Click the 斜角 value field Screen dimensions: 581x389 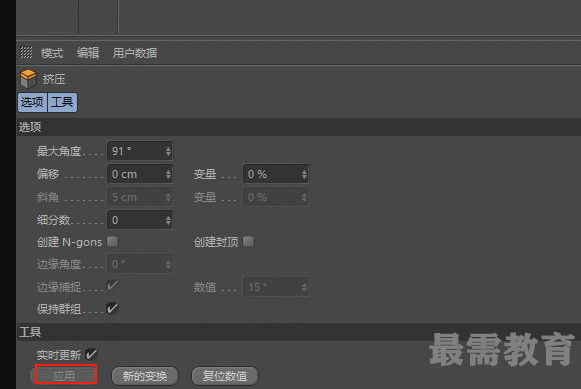[x=140, y=197]
